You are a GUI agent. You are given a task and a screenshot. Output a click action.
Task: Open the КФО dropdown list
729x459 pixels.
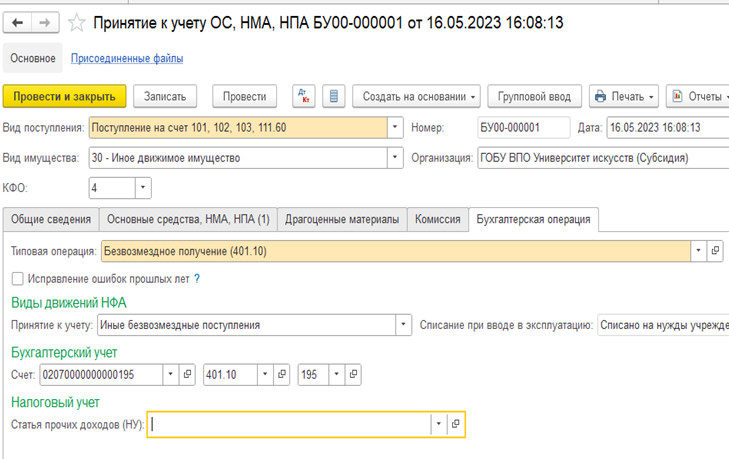143,188
